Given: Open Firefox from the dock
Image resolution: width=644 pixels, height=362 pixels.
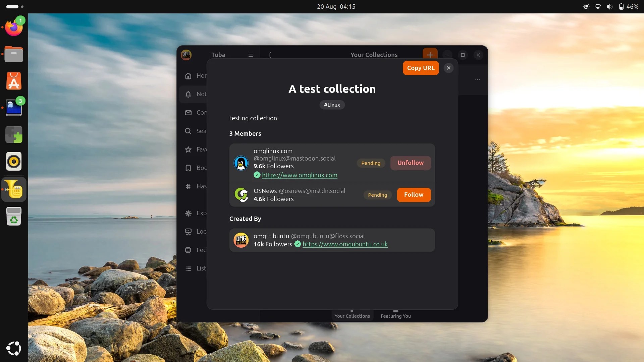Looking at the screenshot, I should [14, 27].
